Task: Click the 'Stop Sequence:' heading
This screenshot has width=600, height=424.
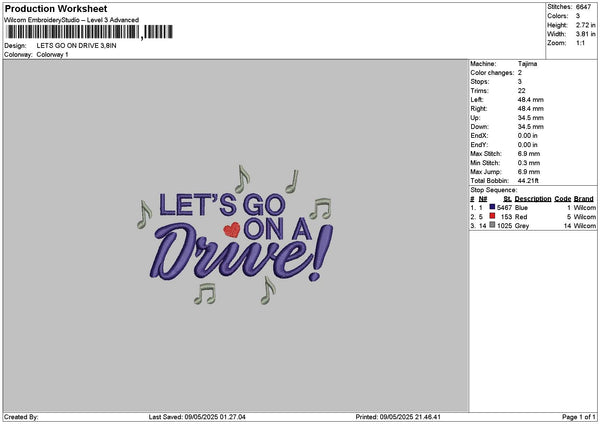Action: [x=494, y=190]
